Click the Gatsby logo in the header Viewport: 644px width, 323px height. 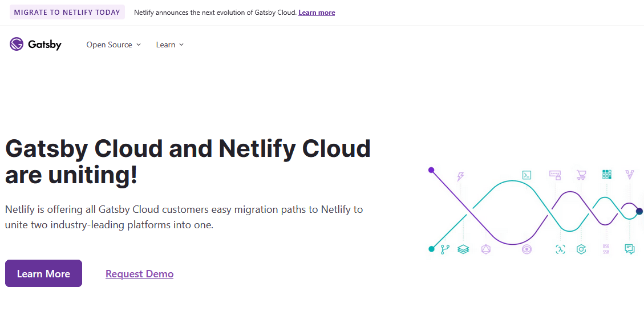pos(35,45)
